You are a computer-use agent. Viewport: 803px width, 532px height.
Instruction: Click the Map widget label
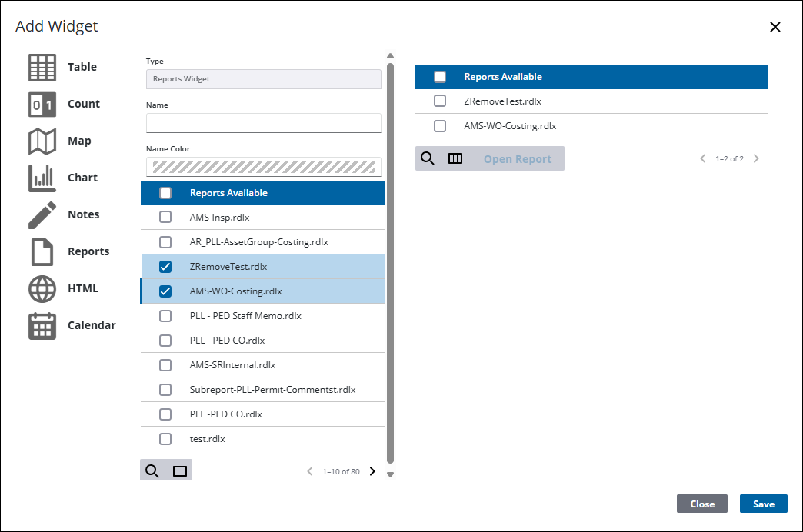pyautogui.click(x=79, y=141)
